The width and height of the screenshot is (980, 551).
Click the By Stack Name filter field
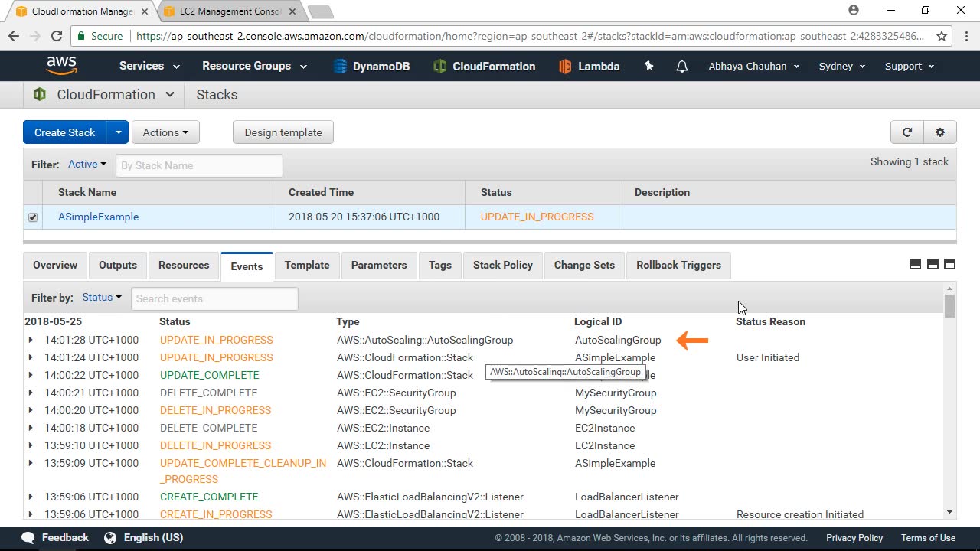point(199,165)
